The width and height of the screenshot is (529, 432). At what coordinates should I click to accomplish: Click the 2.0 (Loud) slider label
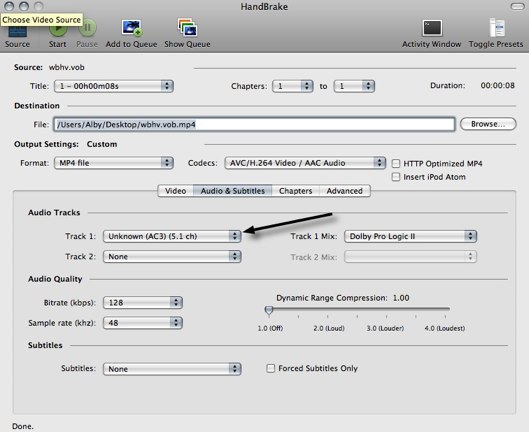[329, 328]
